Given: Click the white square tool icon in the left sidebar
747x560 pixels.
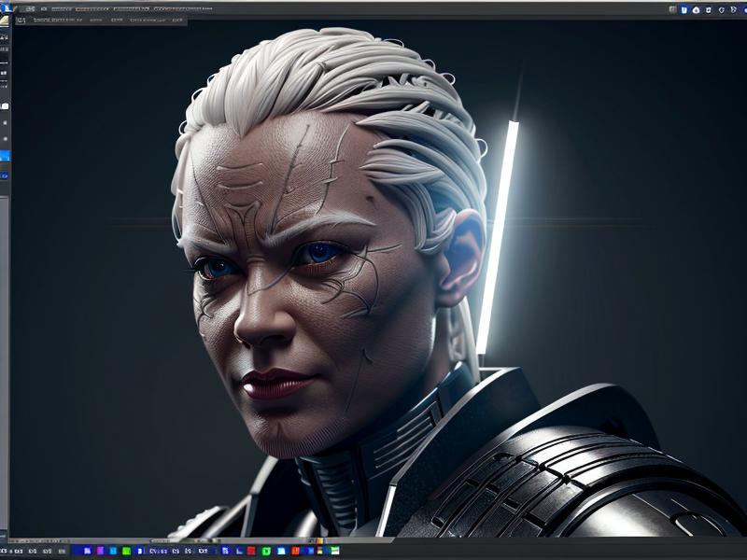Looking at the screenshot, I should tap(5, 106).
